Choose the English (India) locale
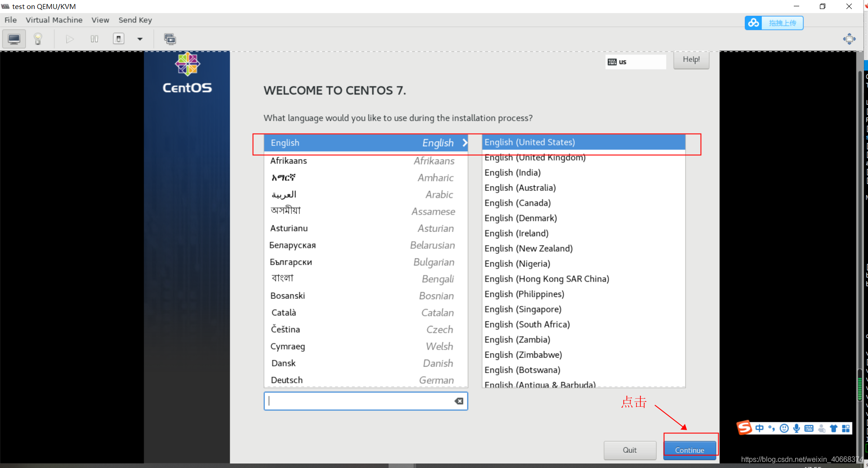 584,173
